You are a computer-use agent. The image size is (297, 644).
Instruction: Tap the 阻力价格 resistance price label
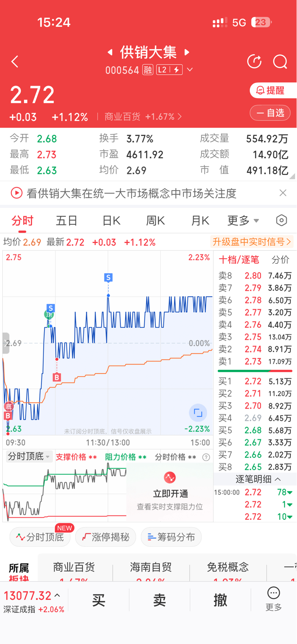126,457
